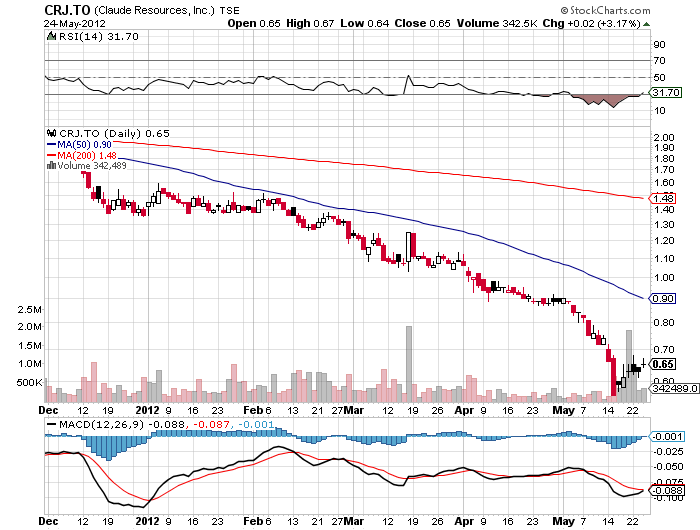Image resolution: width=700 pixels, height=530 pixels.
Task: Click the 500K volume axis label
Action: [x=29, y=383]
